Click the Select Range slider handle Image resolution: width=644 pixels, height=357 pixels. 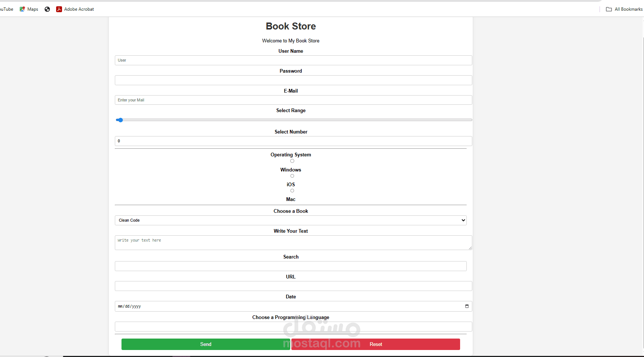coord(120,120)
